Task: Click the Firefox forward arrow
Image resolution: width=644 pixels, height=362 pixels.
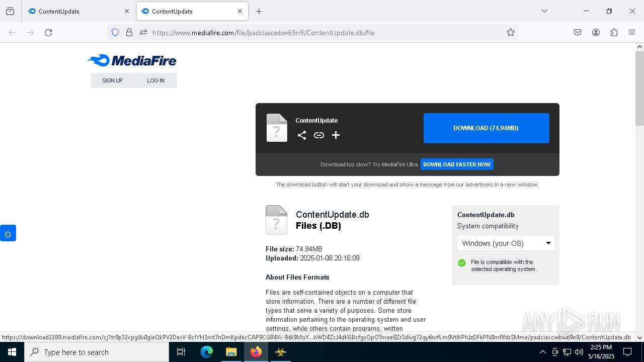Action: 30,33
